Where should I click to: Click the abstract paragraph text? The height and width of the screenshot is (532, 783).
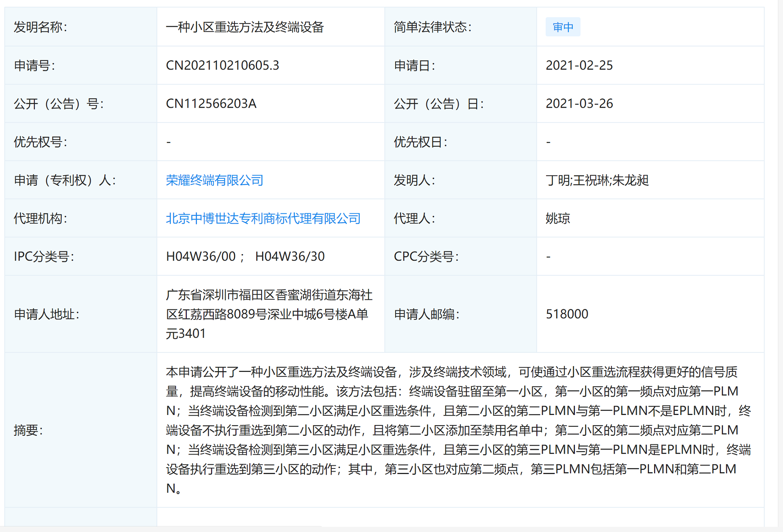click(x=458, y=430)
